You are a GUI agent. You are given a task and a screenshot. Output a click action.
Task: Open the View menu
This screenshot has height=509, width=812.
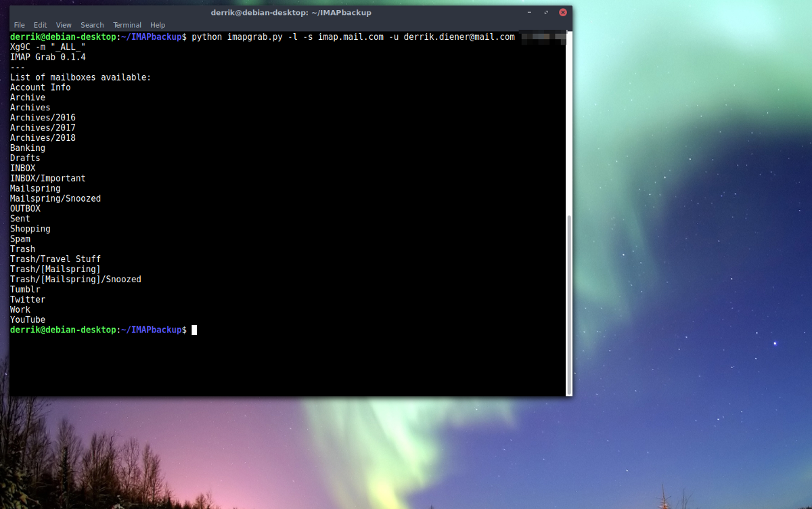pos(63,24)
